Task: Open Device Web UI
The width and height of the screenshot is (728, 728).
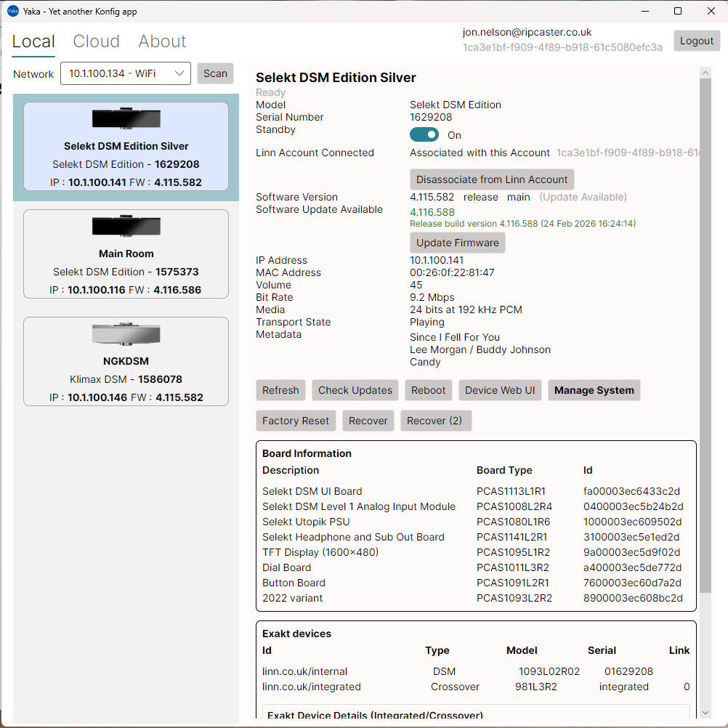Action: (x=500, y=390)
